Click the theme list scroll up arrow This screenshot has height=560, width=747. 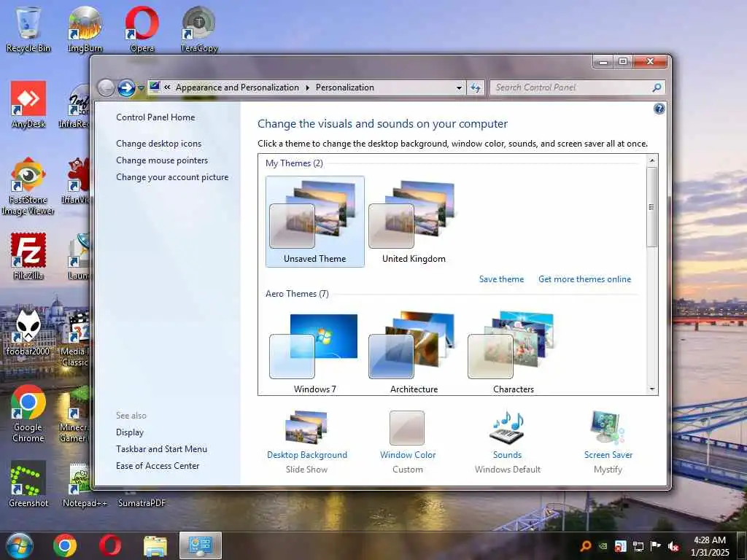click(651, 161)
